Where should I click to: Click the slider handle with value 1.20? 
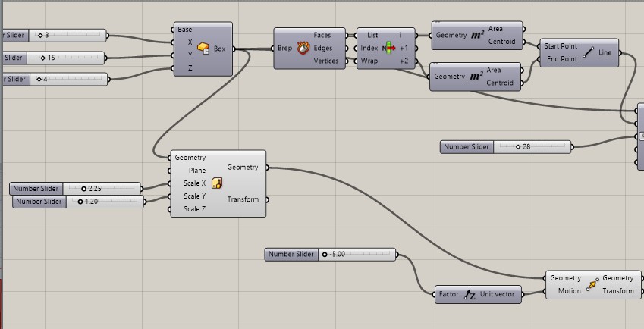(80, 202)
